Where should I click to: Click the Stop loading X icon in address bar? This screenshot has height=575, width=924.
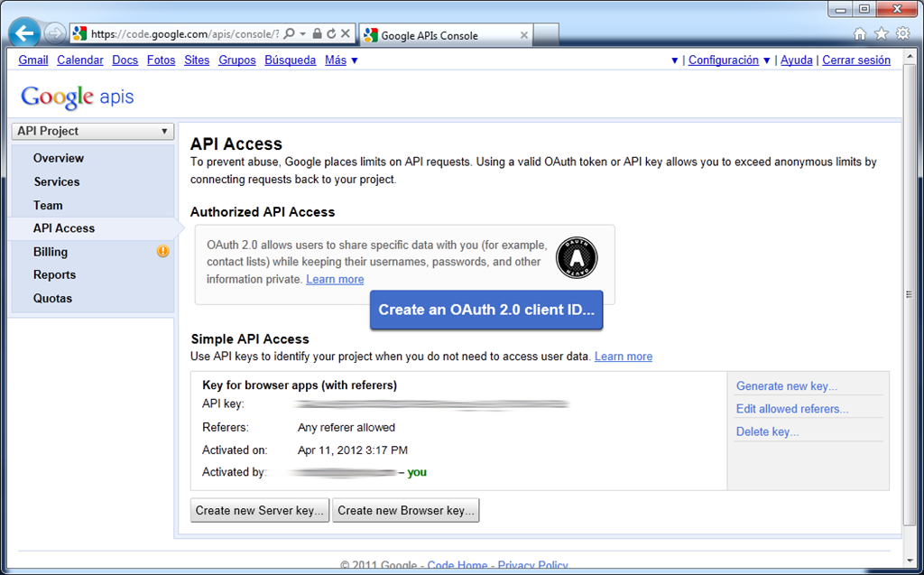(x=346, y=33)
